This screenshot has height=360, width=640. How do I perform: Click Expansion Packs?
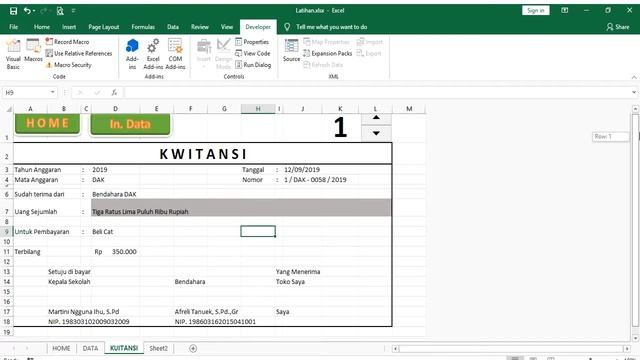(328, 53)
